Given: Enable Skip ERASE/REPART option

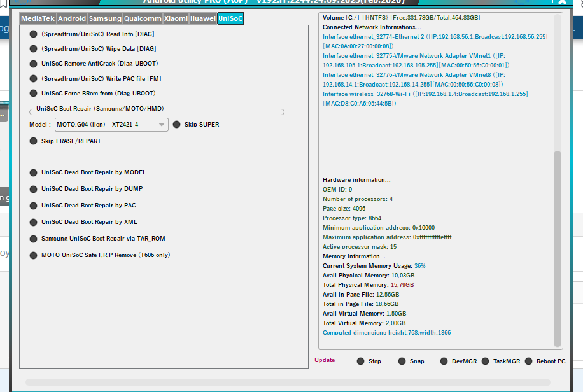Looking at the screenshot, I should click(x=65, y=141).
